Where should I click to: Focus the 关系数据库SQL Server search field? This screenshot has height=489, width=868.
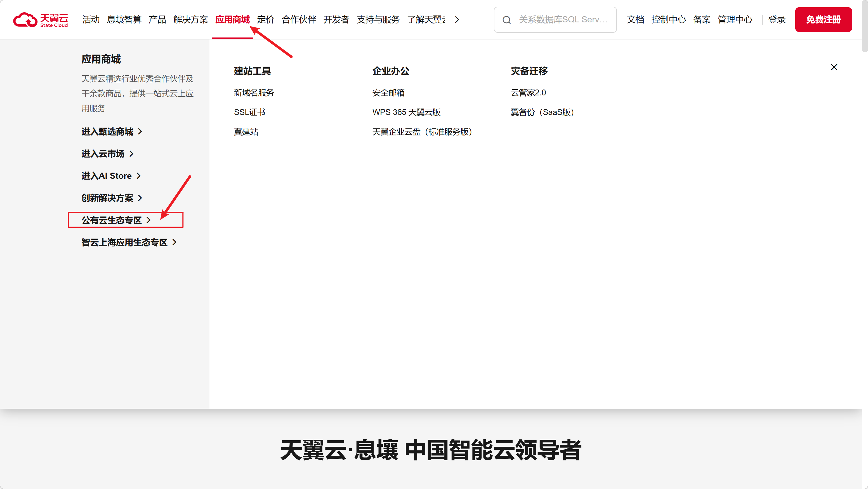(563, 20)
